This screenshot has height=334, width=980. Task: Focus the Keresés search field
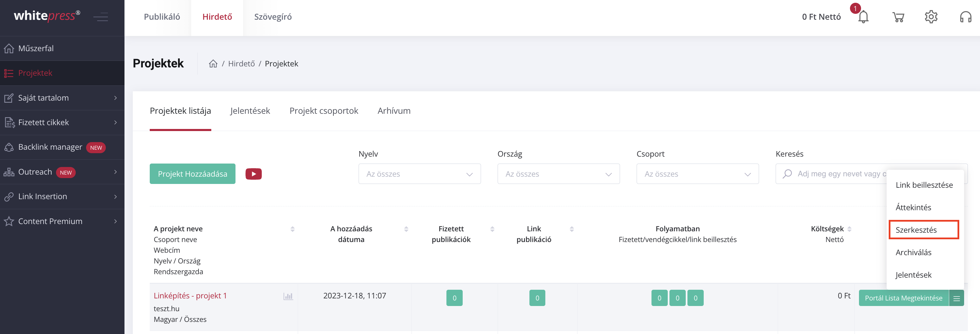coord(871,174)
